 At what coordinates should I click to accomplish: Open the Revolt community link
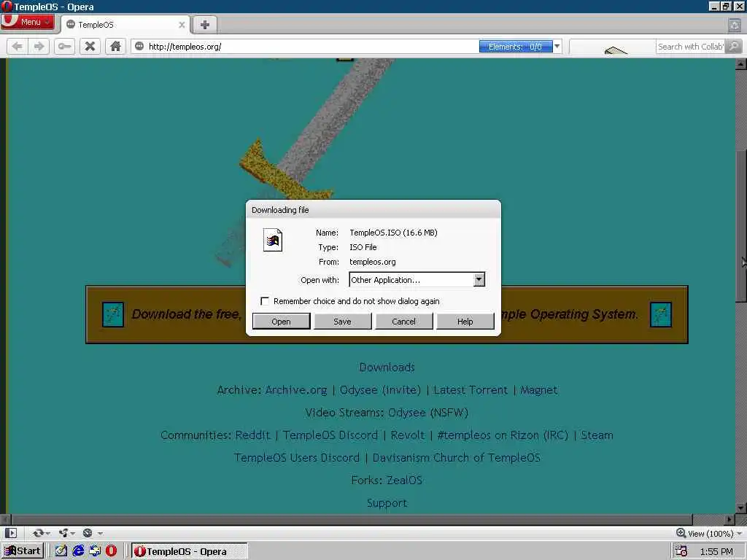408,435
